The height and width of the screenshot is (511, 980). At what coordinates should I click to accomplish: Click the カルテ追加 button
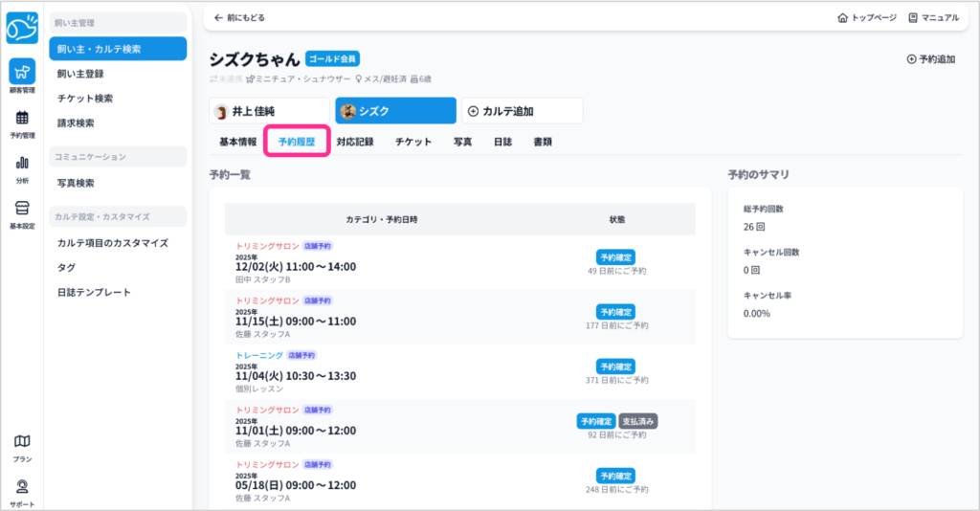coord(522,111)
